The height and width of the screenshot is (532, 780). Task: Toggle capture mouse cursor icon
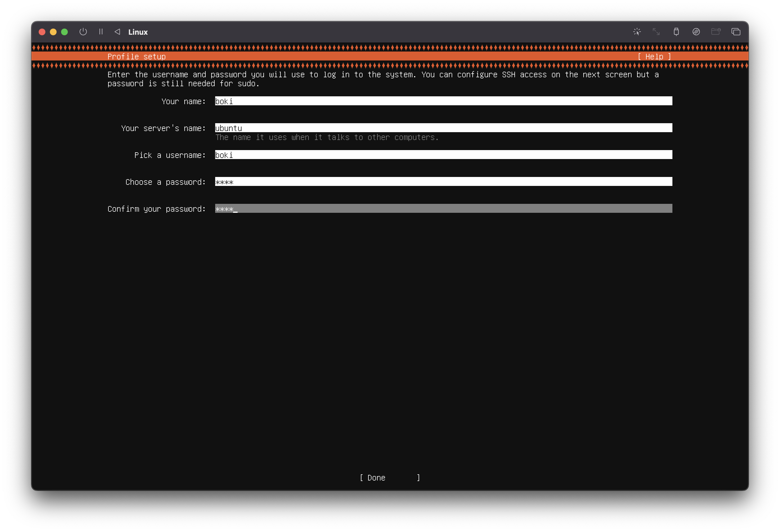637,32
